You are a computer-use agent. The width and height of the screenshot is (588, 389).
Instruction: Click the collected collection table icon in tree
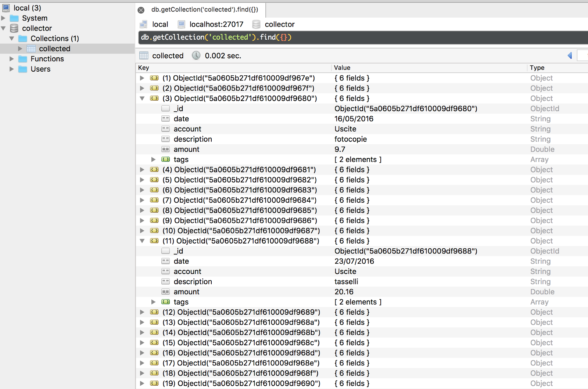pyautogui.click(x=31, y=49)
